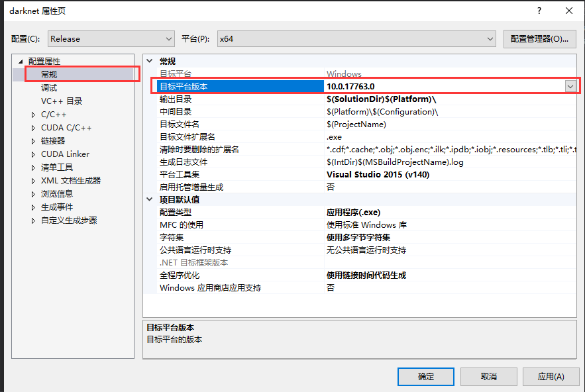This screenshot has width=585, height=392.
Task: Expand the C/C++ tree node
Action: (x=33, y=115)
